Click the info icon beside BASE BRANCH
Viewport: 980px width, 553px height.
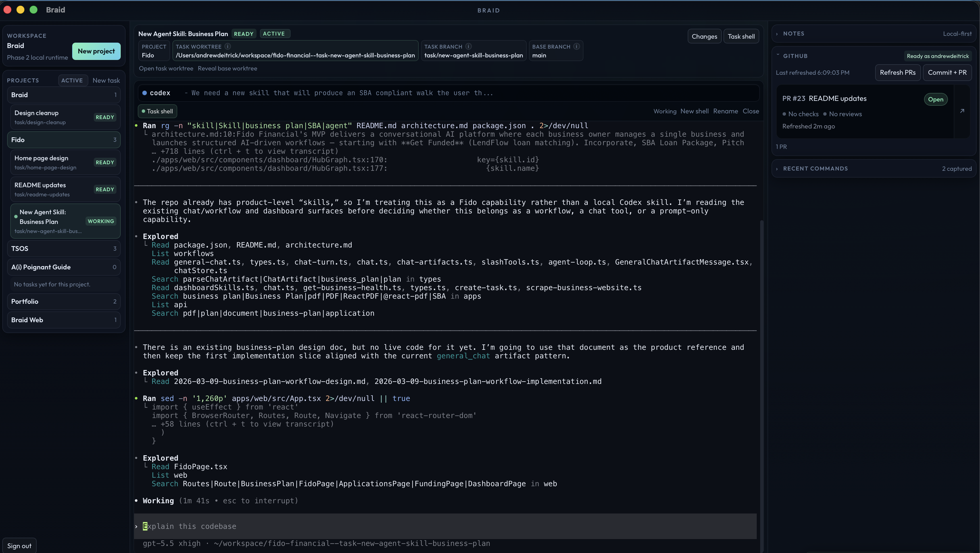576,46
